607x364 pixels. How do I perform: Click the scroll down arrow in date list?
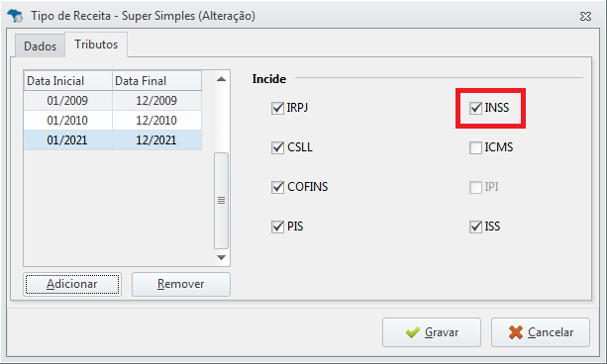tap(221, 257)
